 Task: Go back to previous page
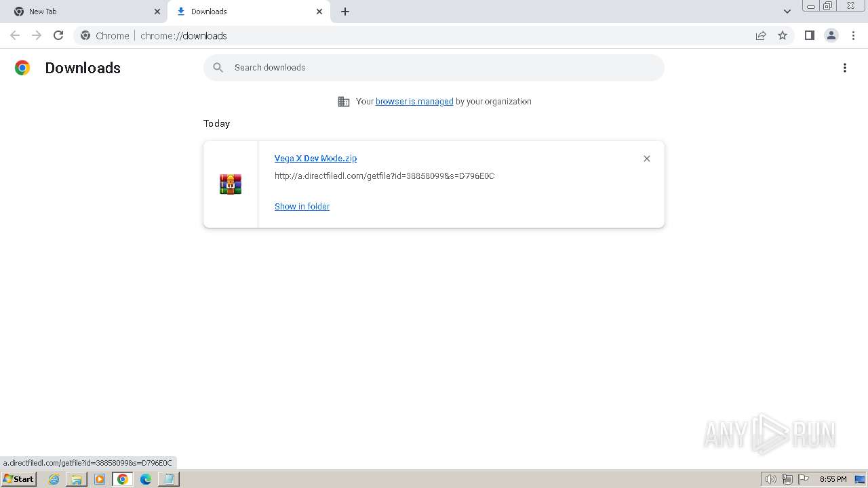click(x=15, y=35)
